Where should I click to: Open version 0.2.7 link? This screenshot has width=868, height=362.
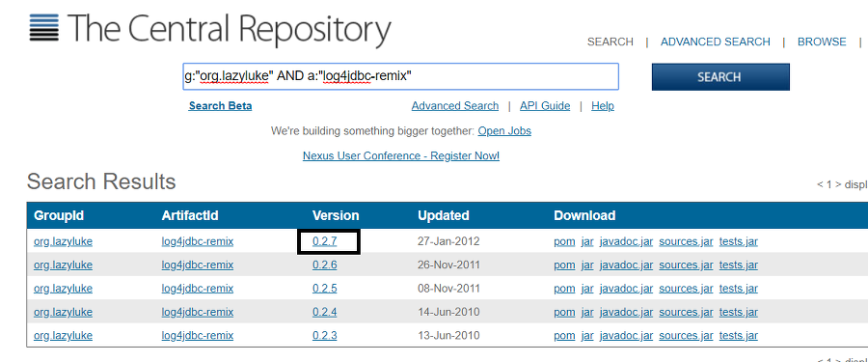(x=324, y=241)
